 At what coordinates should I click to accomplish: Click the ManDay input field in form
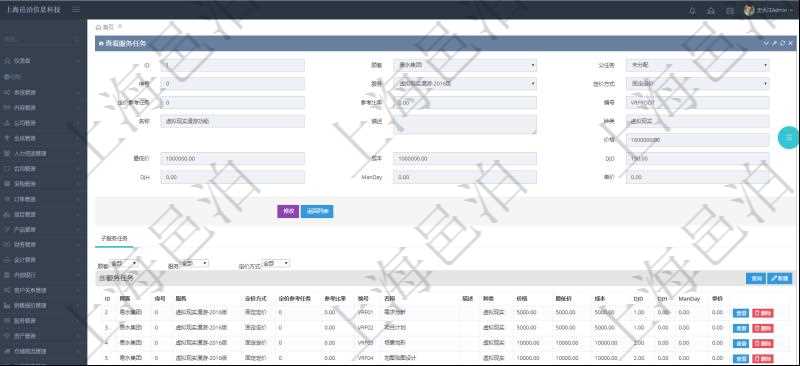[x=465, y=177]
